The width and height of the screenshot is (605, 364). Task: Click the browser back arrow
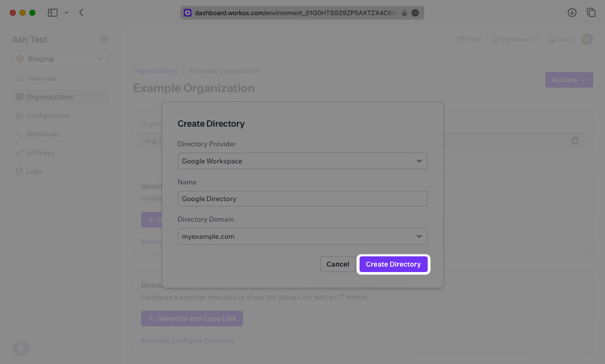pos(81,13)
